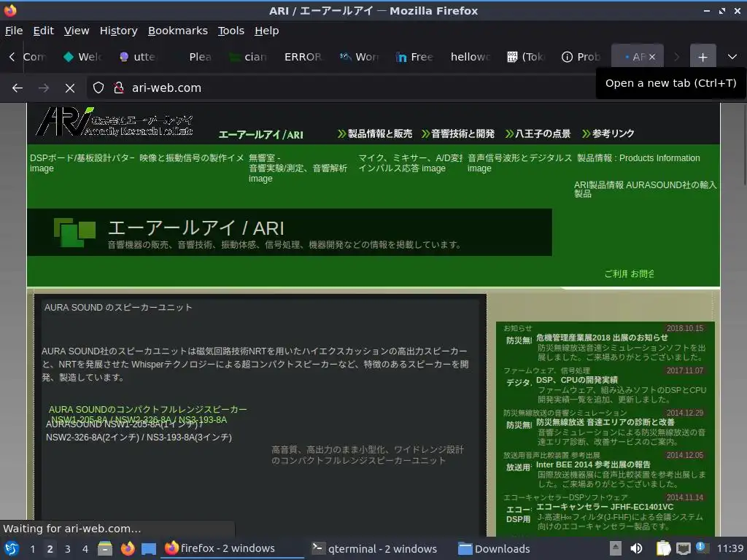Click the ARI company logo
The height and width of the screenshot is (560, 747).
pyautogui.click(x=115, y=122)
